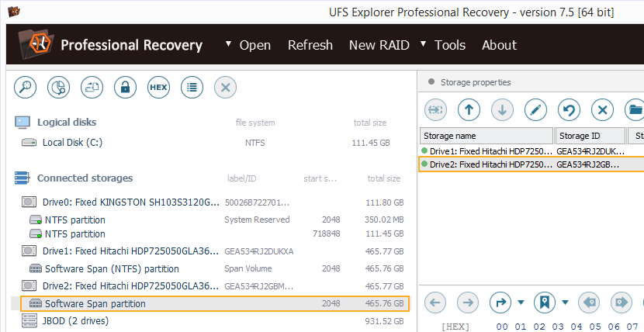Click the Storage properties panel title
The height and width of the screenshot is (332, 644).
[476, 82]
